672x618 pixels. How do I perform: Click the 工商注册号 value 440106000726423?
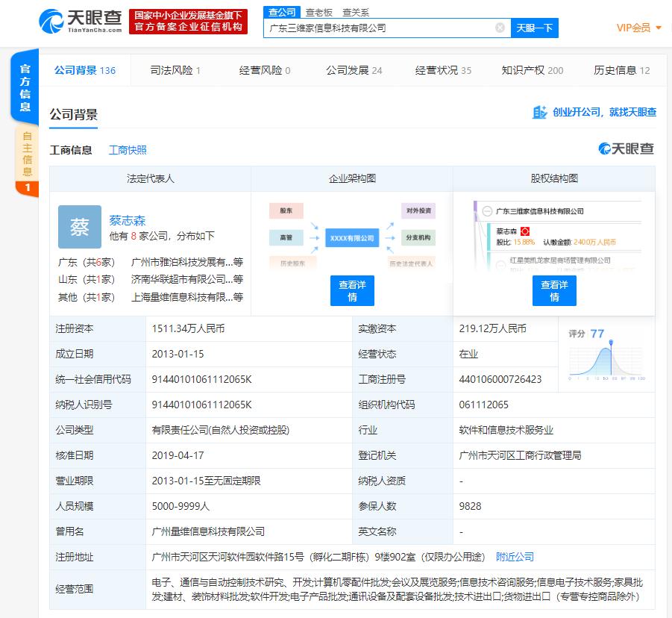click(x=500, y=380)
